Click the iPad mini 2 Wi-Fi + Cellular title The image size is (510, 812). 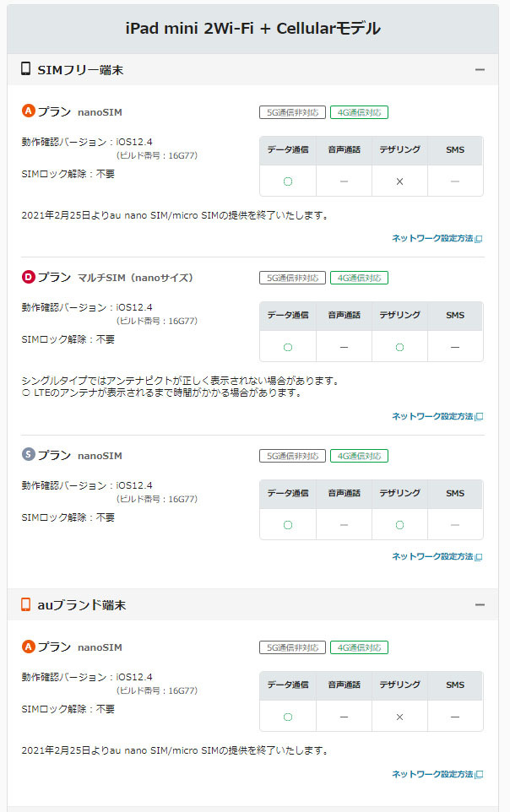[x=253, y=29]
